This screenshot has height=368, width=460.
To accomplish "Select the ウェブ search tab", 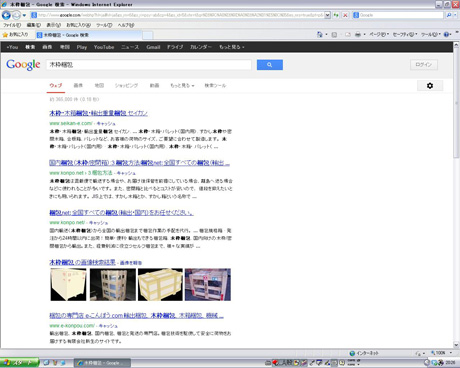I will (56, 85).
